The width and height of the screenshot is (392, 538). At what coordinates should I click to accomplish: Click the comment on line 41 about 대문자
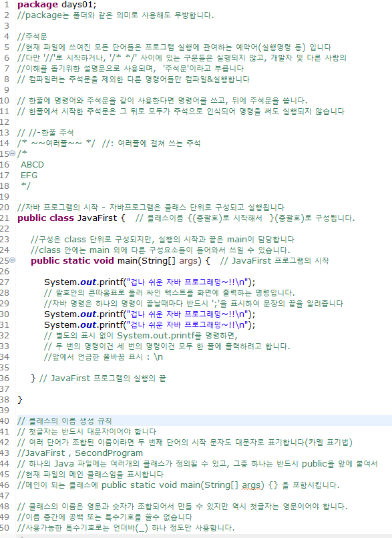(x=87, y=432)
